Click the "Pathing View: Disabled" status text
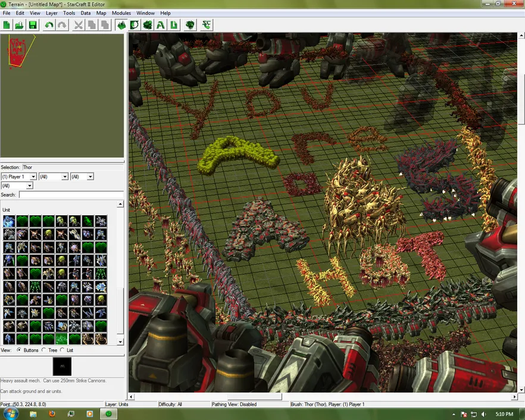 tap(234, 405)
